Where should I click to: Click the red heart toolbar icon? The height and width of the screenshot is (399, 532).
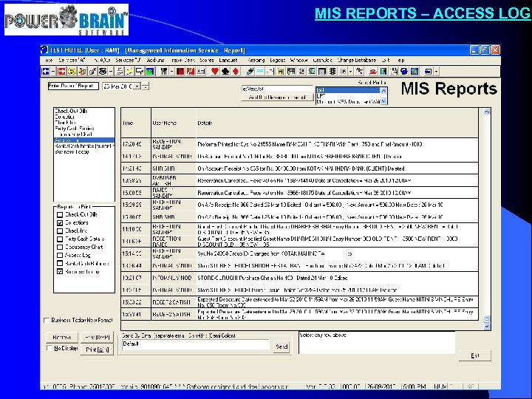(x=215, y=71)
